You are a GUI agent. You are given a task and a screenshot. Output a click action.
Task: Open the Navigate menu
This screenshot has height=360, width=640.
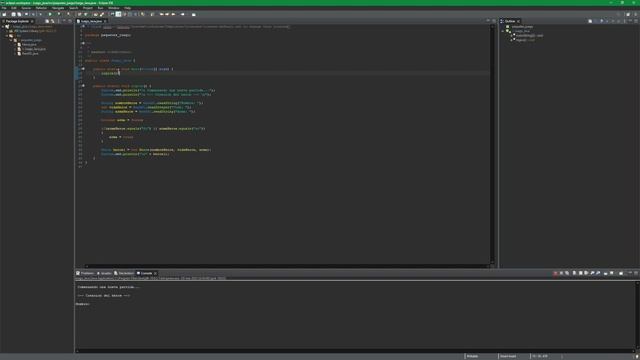[x=58, y=8]
